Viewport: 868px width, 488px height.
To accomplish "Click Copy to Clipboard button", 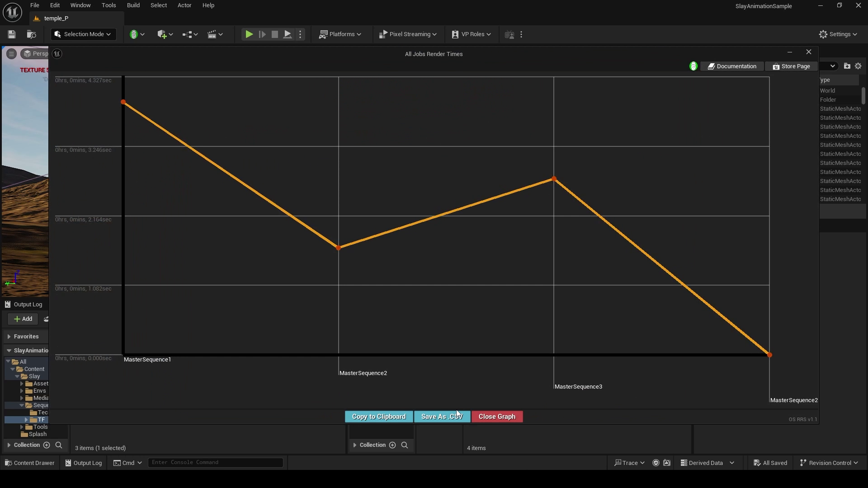I will coord(379,417).
